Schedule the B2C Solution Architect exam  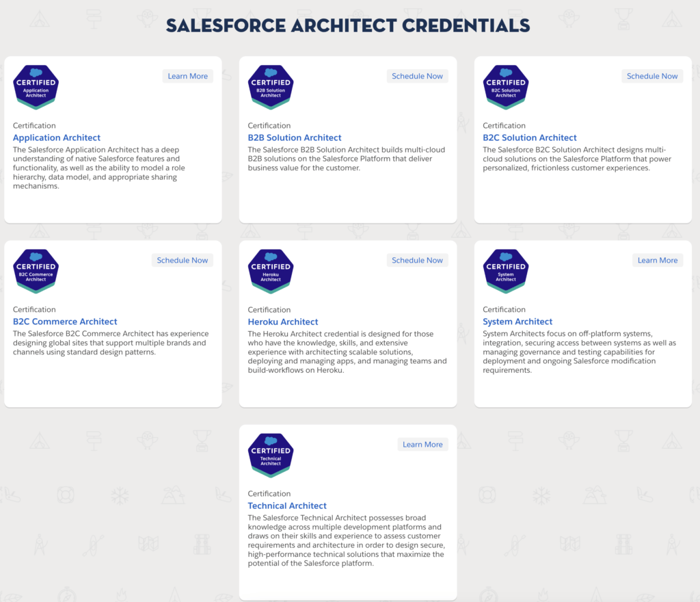pos(652,77)
